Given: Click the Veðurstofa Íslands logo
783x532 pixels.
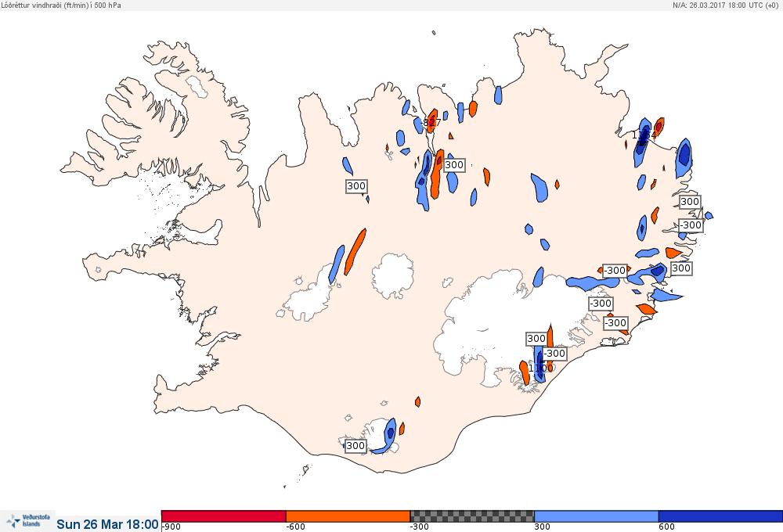Looking at the screenshot, I should (27, 521).
